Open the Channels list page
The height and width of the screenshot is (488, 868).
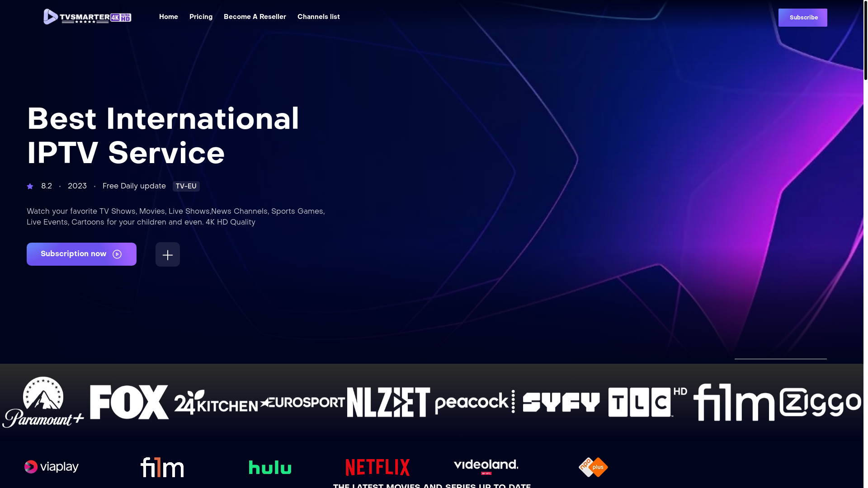pyautogui.click(x=319, y=17)
